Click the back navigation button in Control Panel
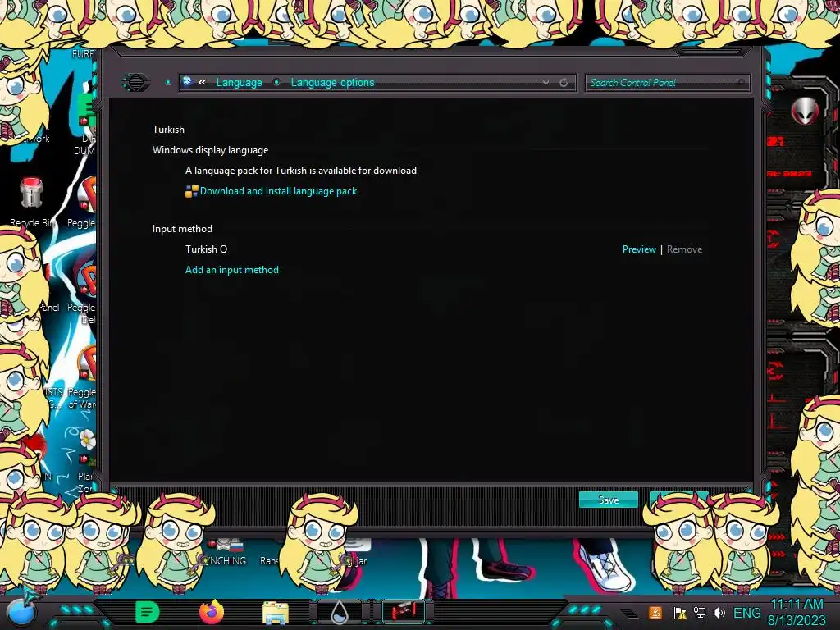This screenshot has width=840, height=630. tap(136, 83)
